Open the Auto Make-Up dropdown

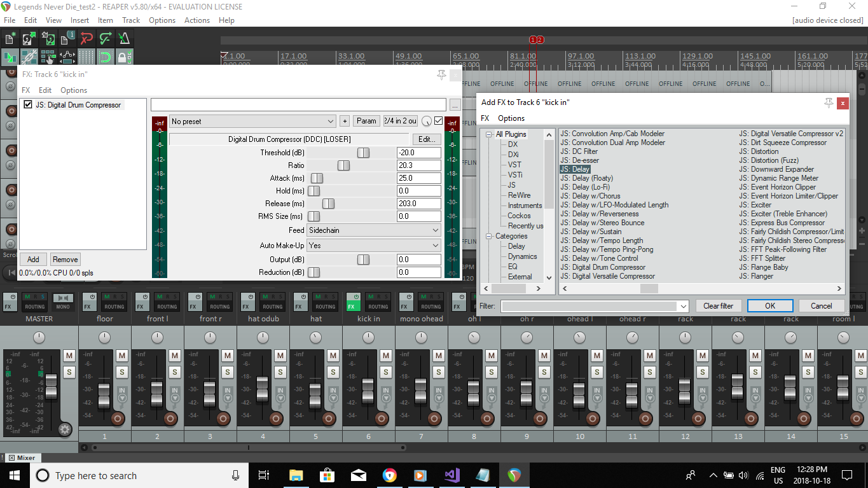click(374, 245)
